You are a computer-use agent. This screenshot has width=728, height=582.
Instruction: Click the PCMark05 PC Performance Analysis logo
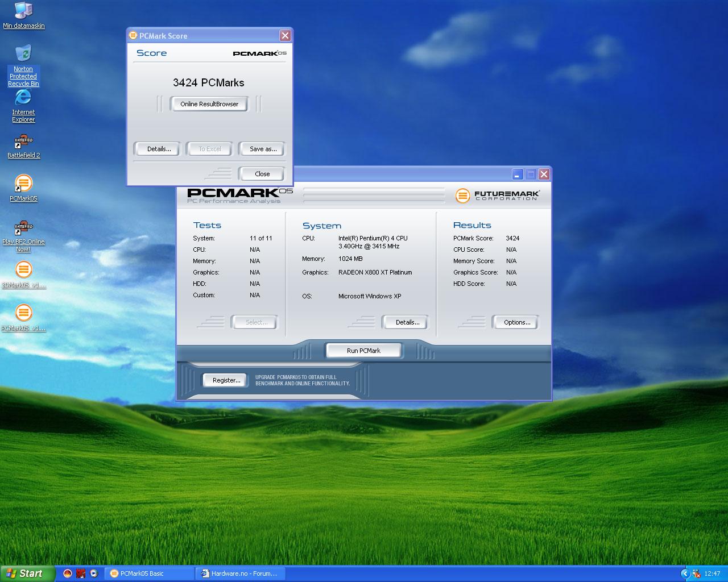pyautogui.click(x=240, y=196)
